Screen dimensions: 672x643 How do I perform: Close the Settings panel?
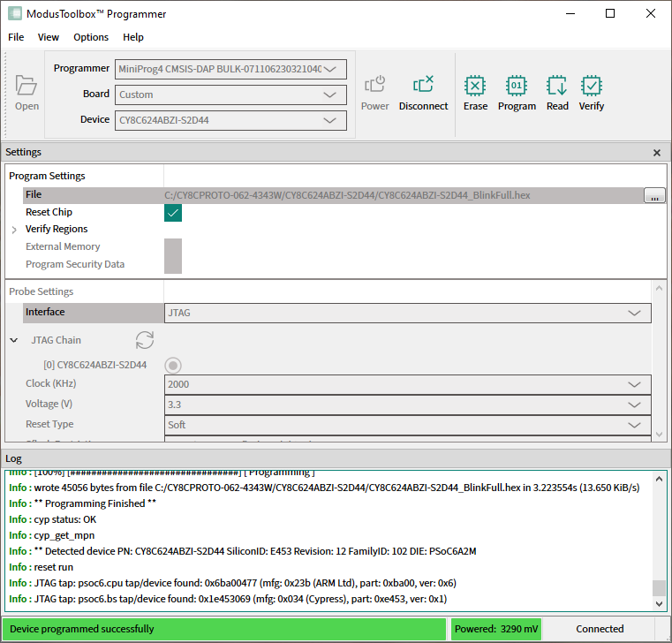(656, 153)
